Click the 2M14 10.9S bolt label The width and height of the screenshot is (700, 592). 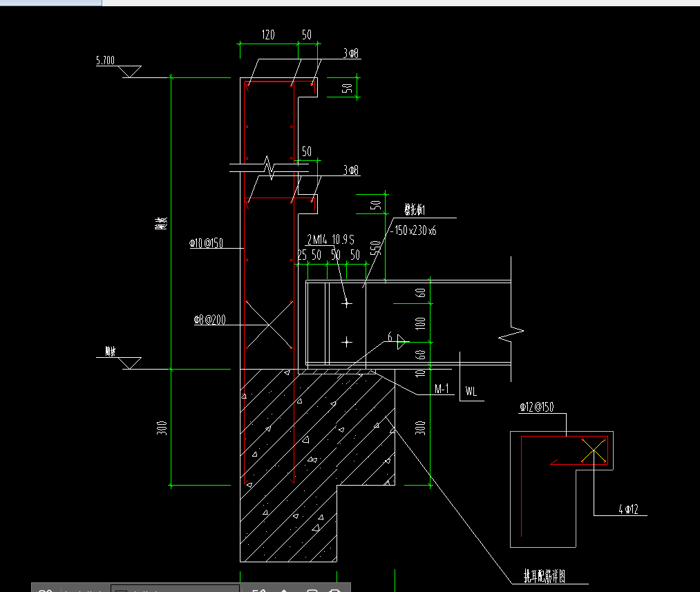point(330,240)
